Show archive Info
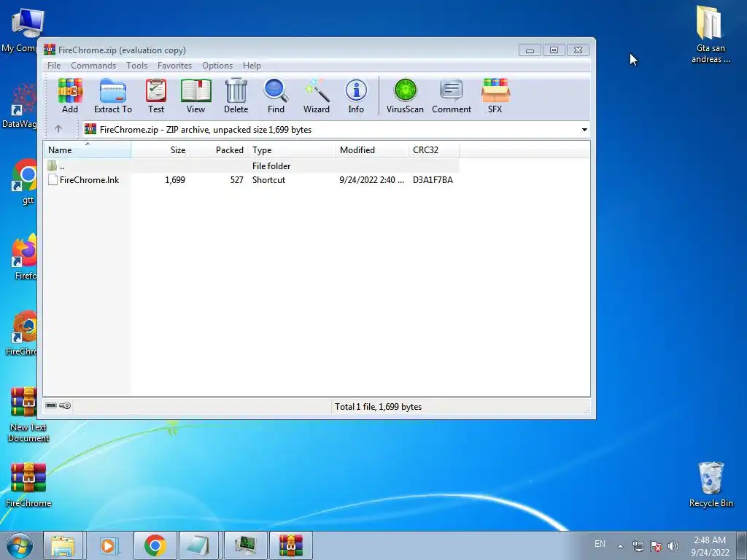747x560 pixels. click(356, 96)
